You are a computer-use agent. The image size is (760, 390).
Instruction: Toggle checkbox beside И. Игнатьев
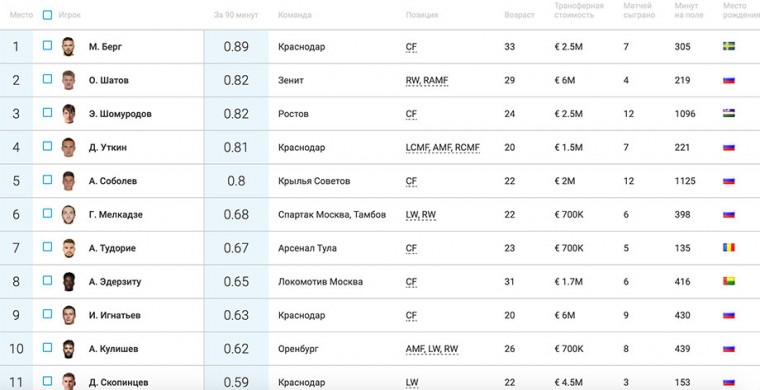coord(47,314)
